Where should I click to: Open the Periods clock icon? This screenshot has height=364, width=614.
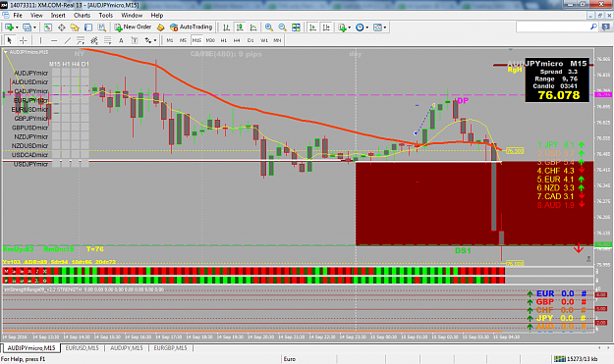click(360, 27)
